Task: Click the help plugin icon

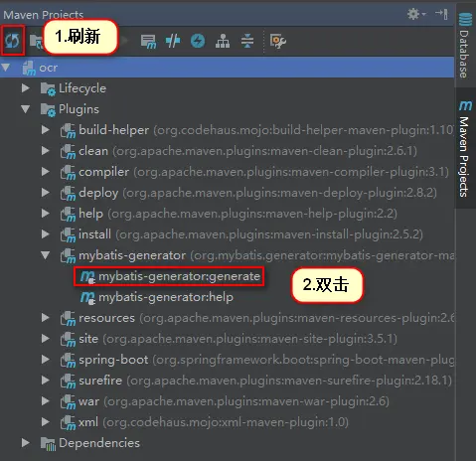Action: [68, 214]
